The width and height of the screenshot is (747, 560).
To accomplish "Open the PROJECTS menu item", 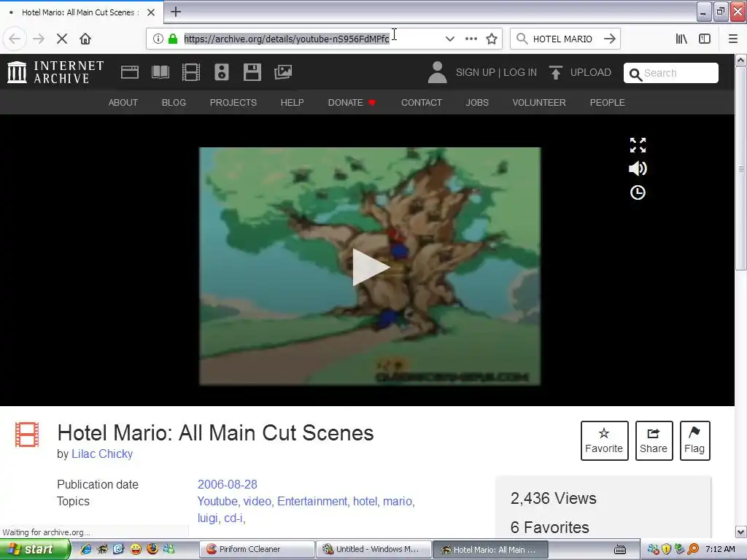I will pos(233,102).
